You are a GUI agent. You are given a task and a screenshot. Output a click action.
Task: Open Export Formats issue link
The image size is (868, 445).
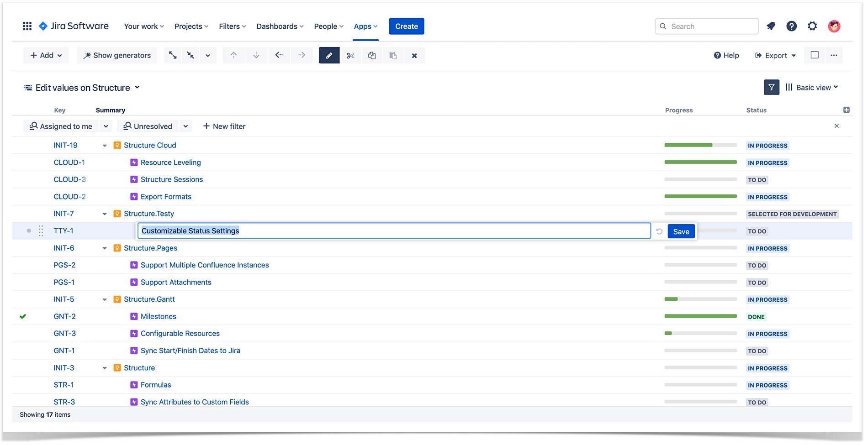click(x=166, y=197)
